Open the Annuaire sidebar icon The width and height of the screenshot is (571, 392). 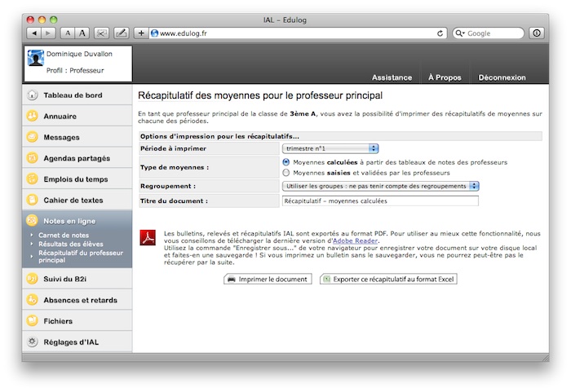click(33, 116)
